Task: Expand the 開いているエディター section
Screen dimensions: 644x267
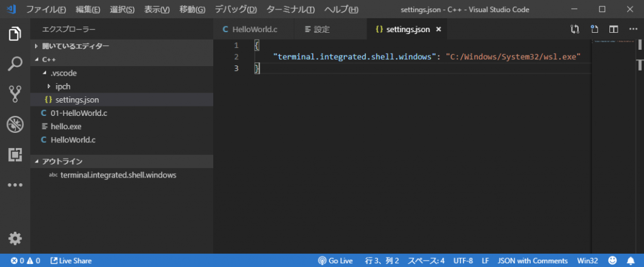Action: point(121,46)
